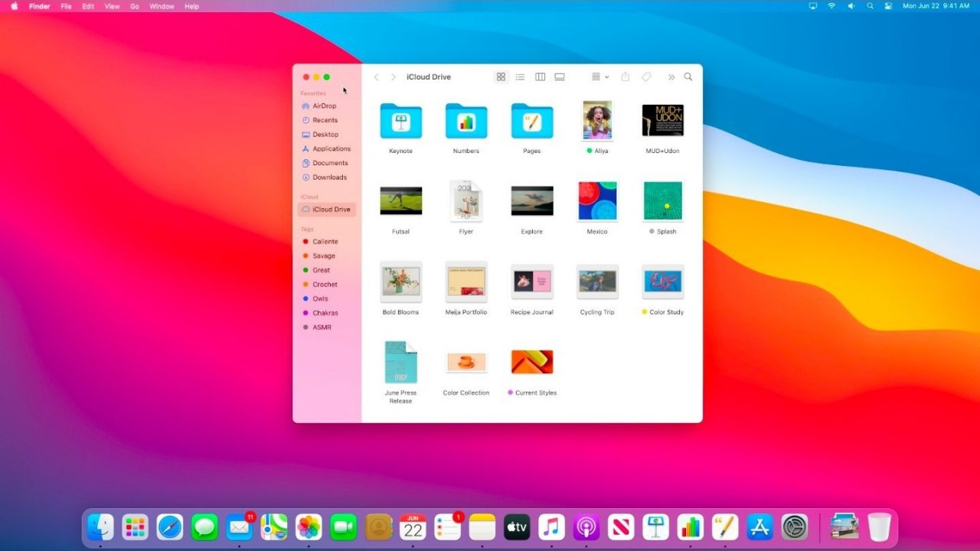Click the Share toolbar icon

(x=626, y=77)
